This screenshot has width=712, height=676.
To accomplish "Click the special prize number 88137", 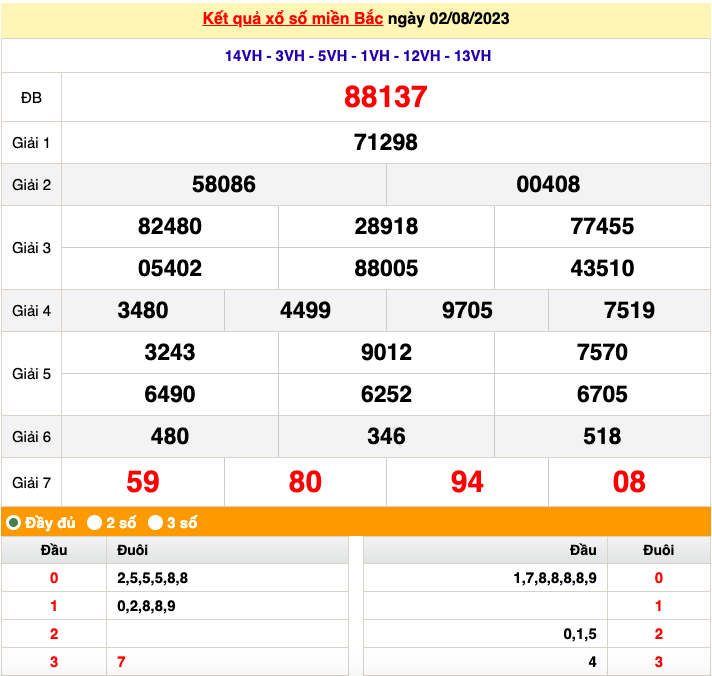I will [385, 97].
